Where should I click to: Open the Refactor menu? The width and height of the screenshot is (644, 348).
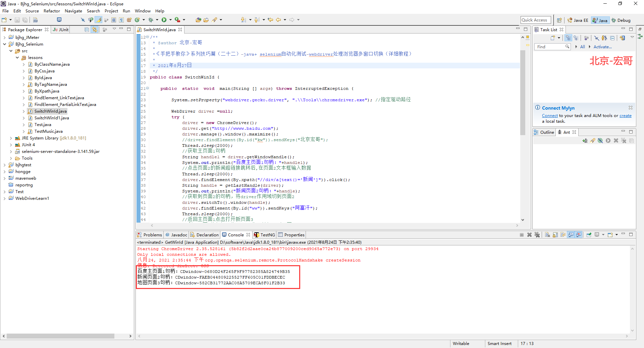(52, 11)
